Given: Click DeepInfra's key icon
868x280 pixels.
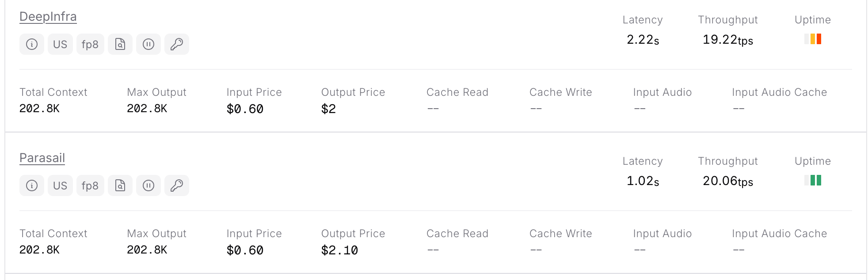Looking at the screenshot, I should click(177, 44).
